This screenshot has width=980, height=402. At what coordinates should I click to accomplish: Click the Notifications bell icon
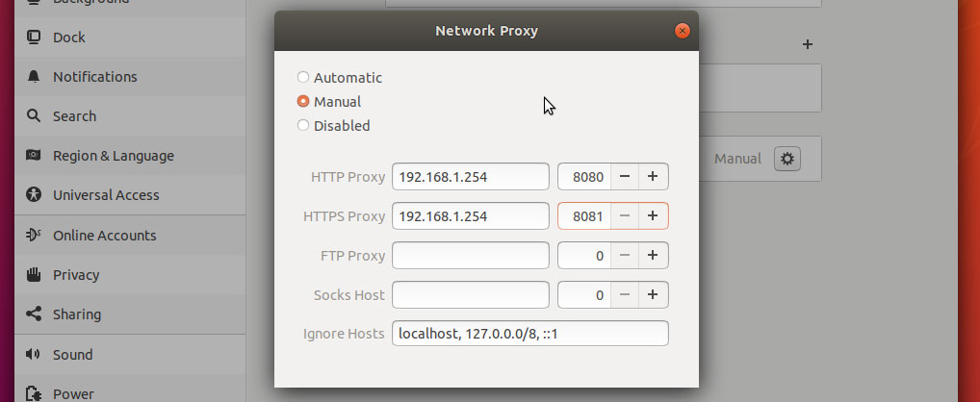pyautogui.click(x=33, y=77)
